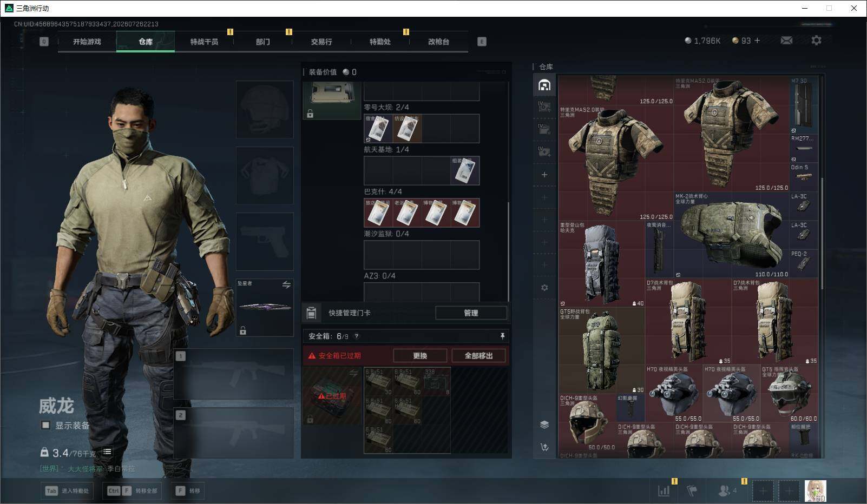Open the warehouse sidebar gear settings
Image resolution: width=867 pixels, height=504 pixels.
pos(544,288)
